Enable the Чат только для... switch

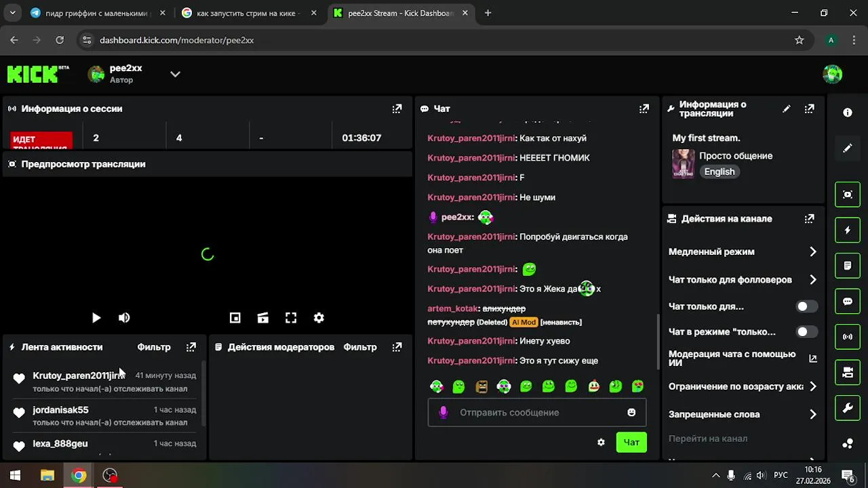[806, 306]
